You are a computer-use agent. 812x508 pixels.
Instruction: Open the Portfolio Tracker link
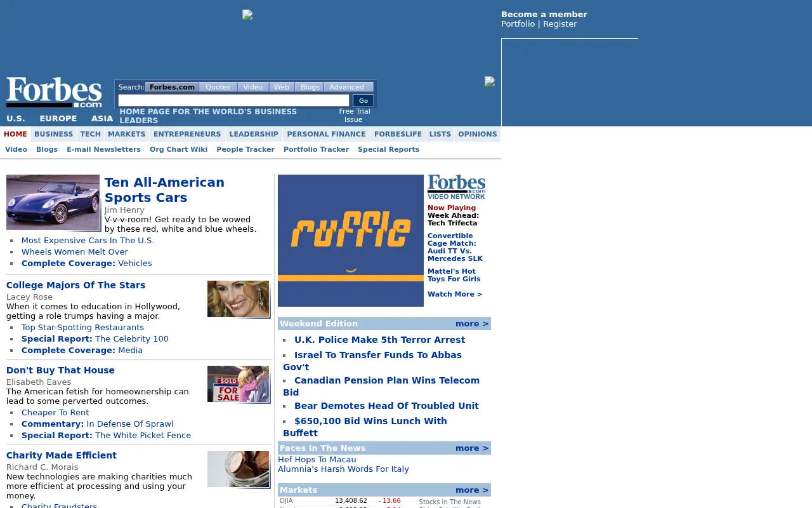click(316, 149)
